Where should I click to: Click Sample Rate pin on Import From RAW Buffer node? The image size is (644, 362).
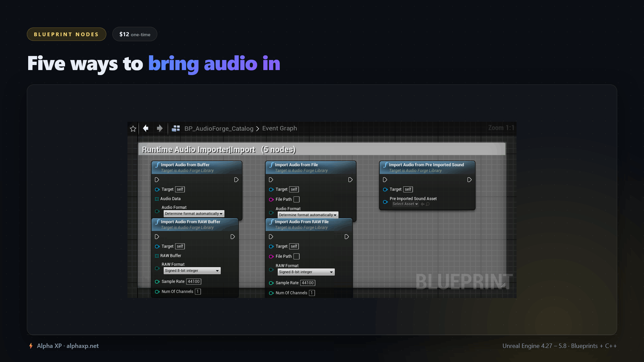[x=157, y=282]
